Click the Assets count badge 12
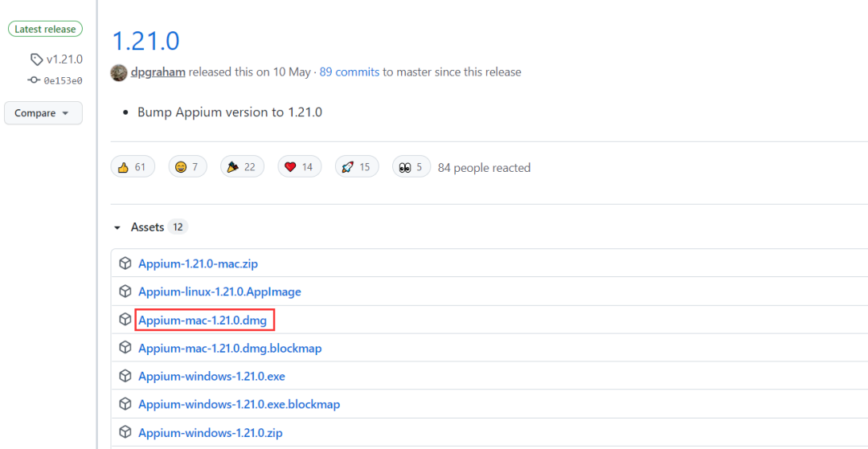The width and height of the screenshot is (868, 449). 178,227
